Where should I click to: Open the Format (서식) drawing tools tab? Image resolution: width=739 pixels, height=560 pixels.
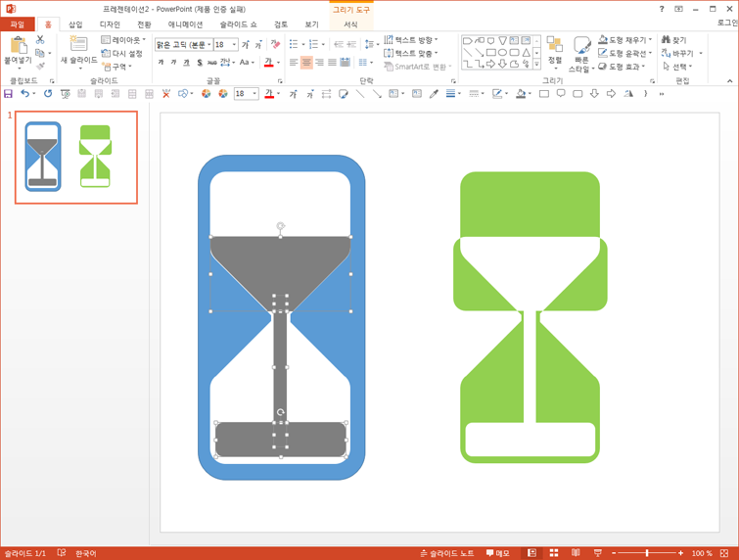[350, 24]
